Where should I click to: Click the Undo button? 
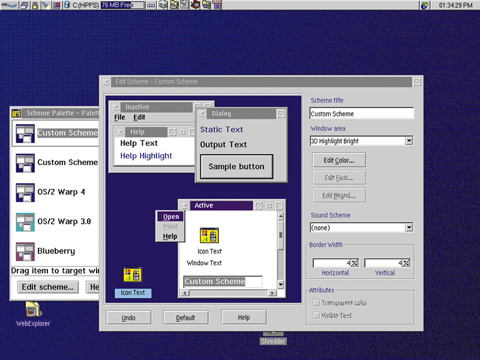(129, 317)
